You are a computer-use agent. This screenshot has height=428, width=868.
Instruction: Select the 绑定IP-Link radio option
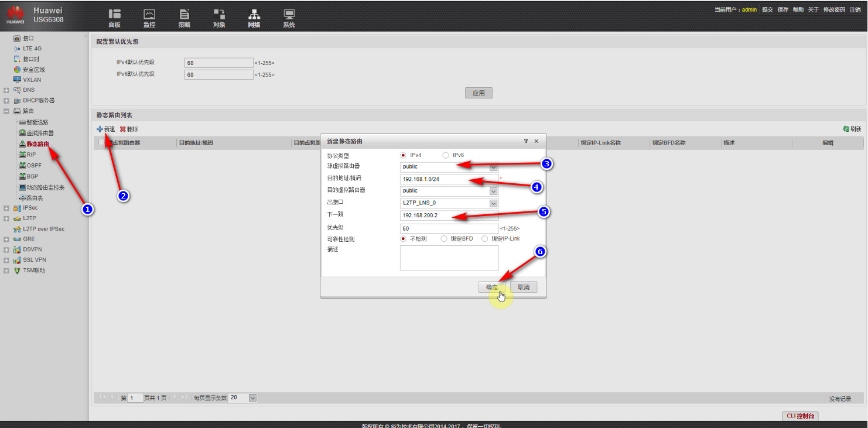point(484,239)
